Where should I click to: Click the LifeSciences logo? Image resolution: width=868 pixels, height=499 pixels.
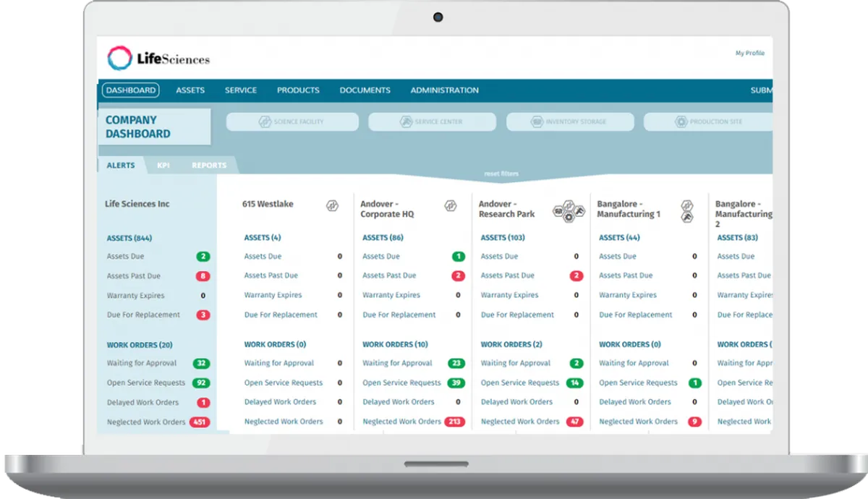(x=158, y=59)
